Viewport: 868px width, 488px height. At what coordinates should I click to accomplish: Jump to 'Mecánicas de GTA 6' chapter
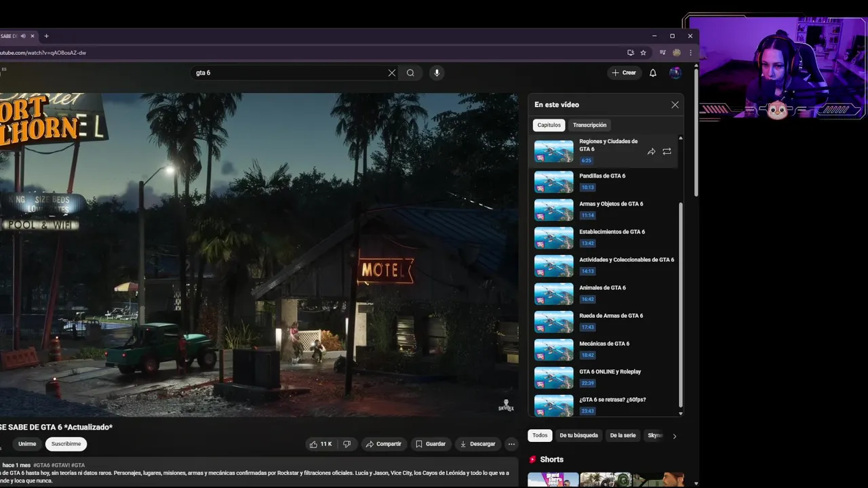[602, 349]
